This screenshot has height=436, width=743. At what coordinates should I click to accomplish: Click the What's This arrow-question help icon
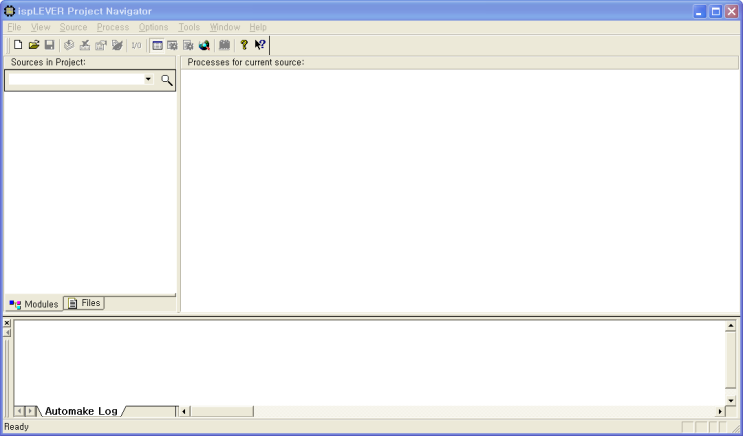click(x=259, y=45)
